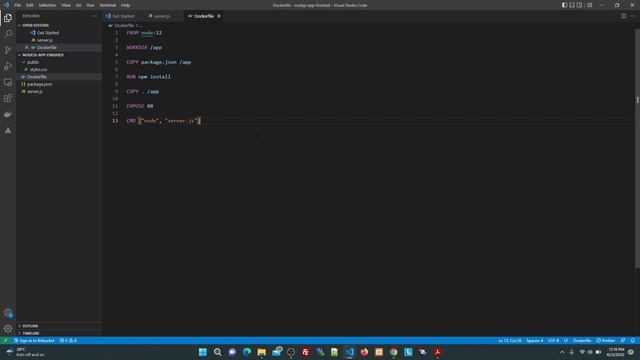Click the Customize Layout icon

click(589, 5)
